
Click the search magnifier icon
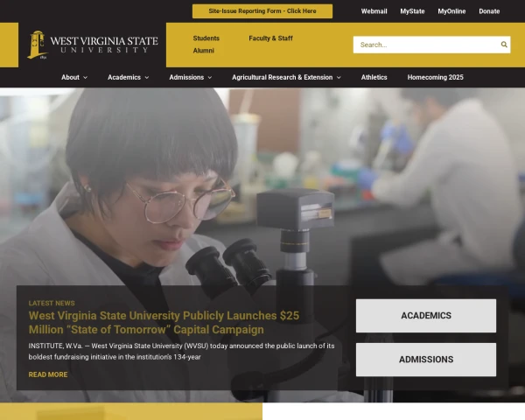[504, 45]
